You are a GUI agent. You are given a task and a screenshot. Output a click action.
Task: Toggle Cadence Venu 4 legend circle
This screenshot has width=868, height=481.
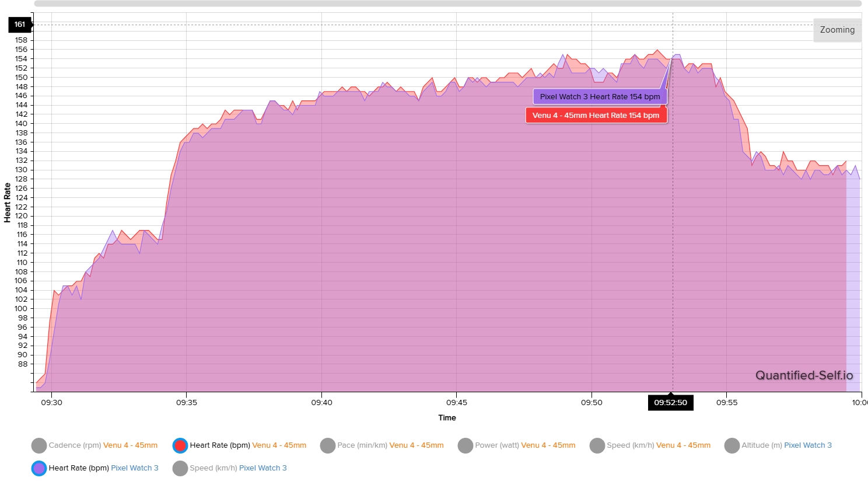coord(39,445)
